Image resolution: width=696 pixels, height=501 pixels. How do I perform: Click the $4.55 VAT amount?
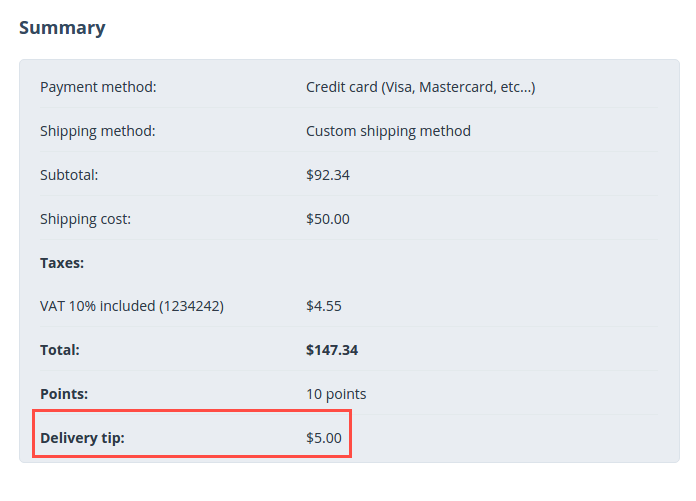tap(324, 306)
